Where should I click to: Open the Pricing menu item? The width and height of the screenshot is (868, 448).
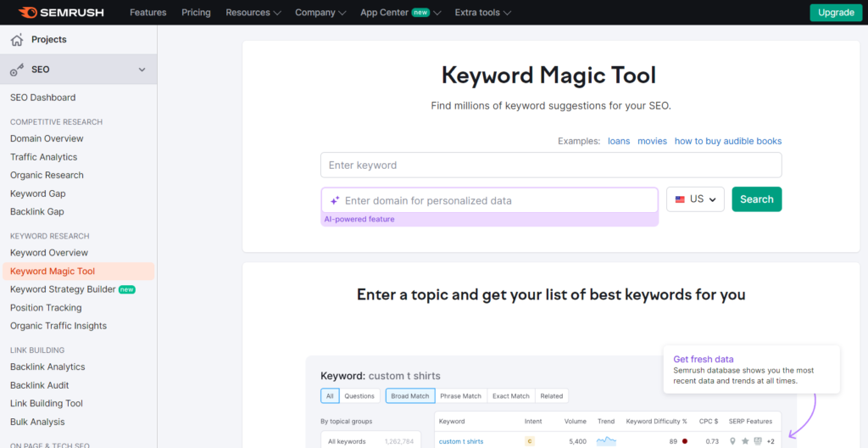196,12
